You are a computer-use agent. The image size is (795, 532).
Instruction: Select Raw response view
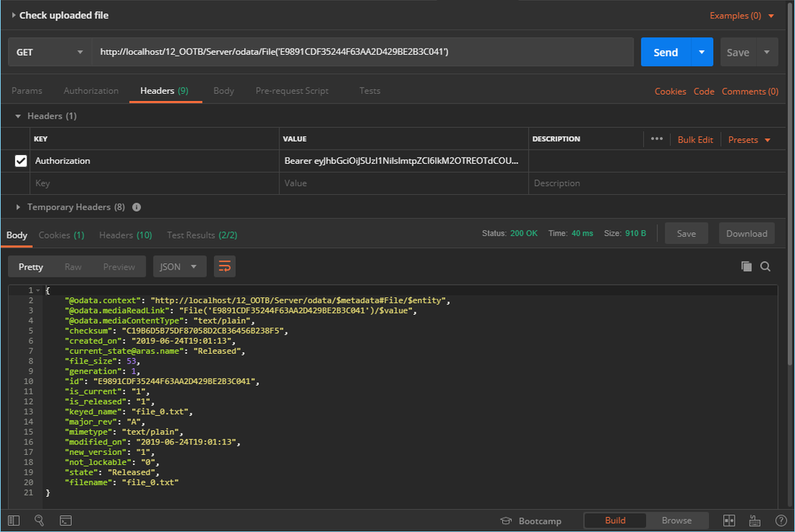(x=73, y=267)
